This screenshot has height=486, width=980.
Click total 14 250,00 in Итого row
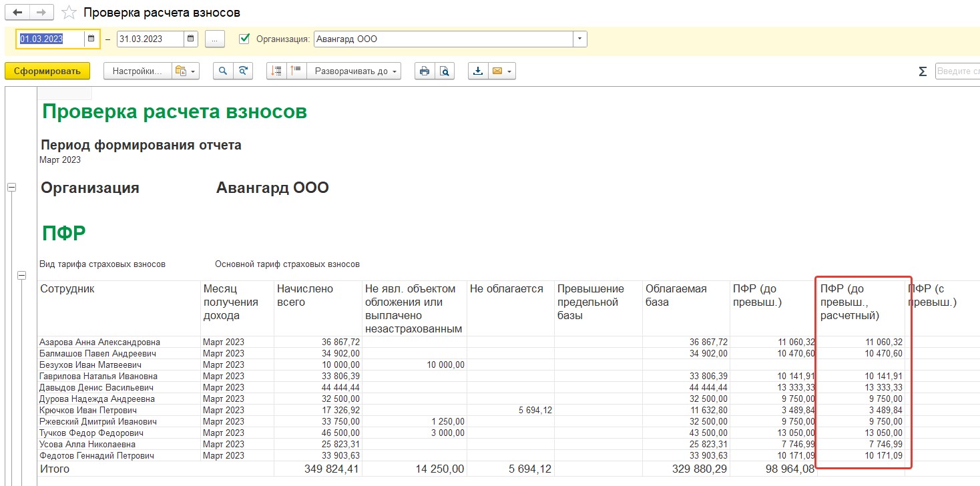coord(439,469)
